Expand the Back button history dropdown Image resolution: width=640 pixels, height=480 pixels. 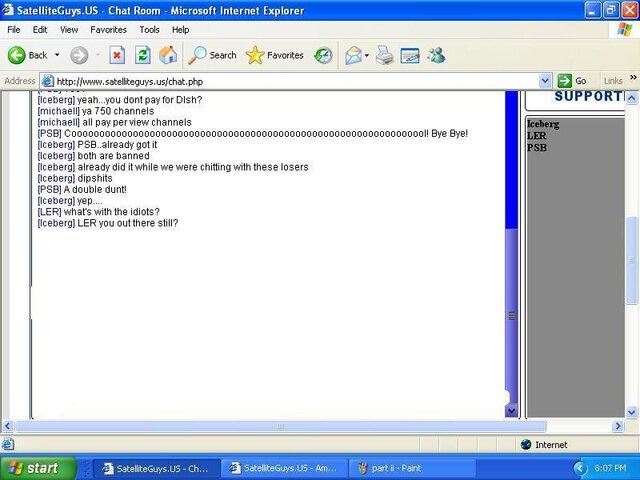57,55
